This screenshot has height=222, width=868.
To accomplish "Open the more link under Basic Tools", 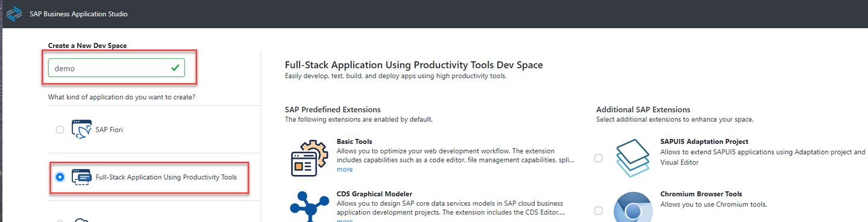I will pos(344,170).
